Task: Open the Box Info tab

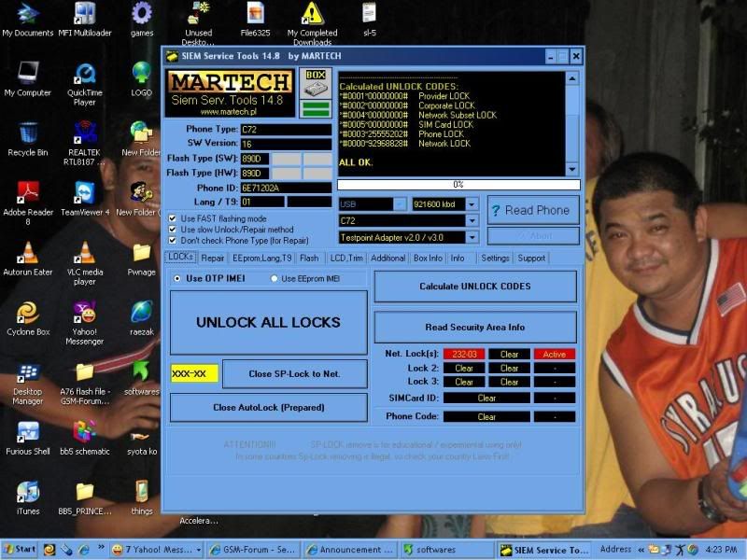Action: 428,259
